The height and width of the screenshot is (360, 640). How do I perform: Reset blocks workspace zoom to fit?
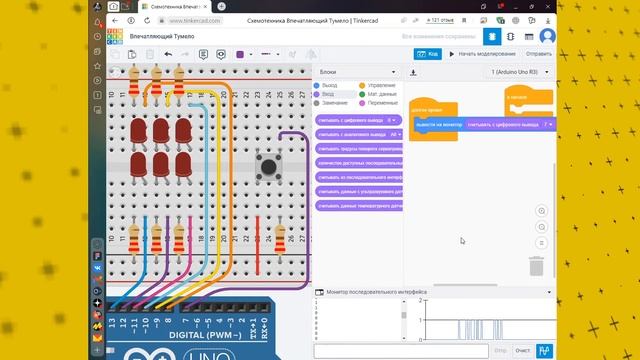click(x=542, y=243)
